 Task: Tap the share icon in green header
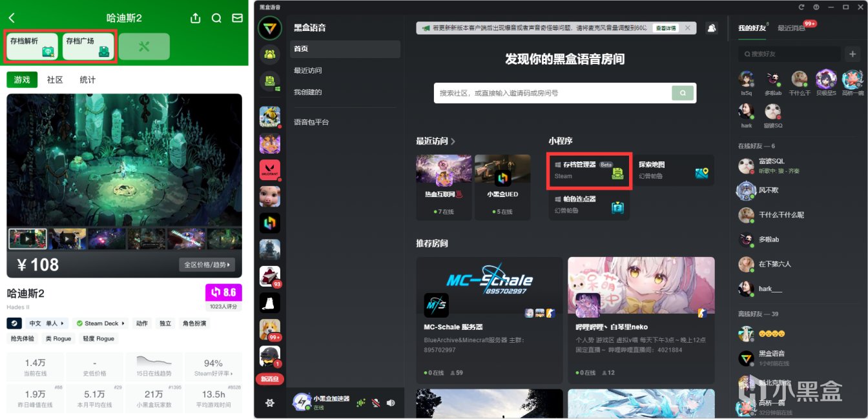click(196, 18)
